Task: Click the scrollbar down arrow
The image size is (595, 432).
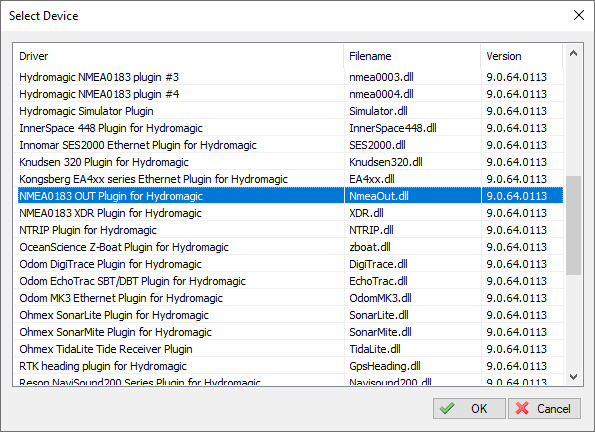Action: pyautogui.click(x=573, y=377)
